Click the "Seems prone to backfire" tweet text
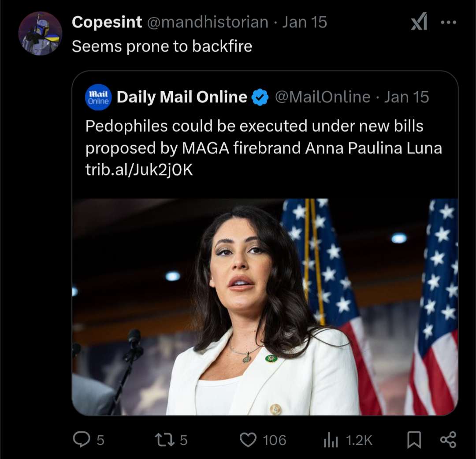Image resolution: width=476 pixels, height=459 pixels. (x=162, y=46)
